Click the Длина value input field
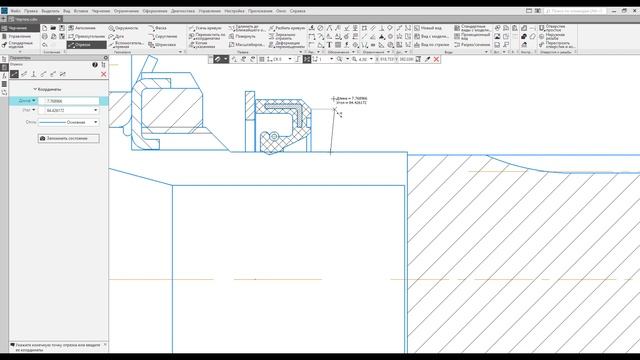Screen dimensions: 640x360 [69, 100]
